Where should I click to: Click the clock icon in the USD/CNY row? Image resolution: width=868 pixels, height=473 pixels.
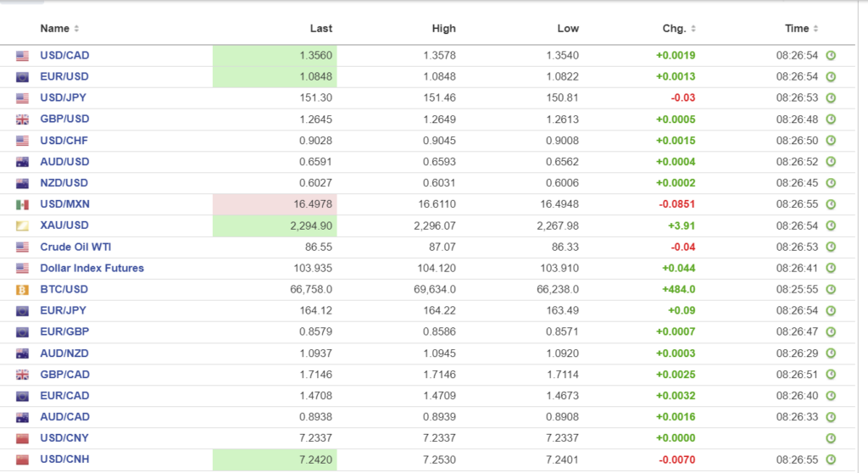[x=831, y=438]
